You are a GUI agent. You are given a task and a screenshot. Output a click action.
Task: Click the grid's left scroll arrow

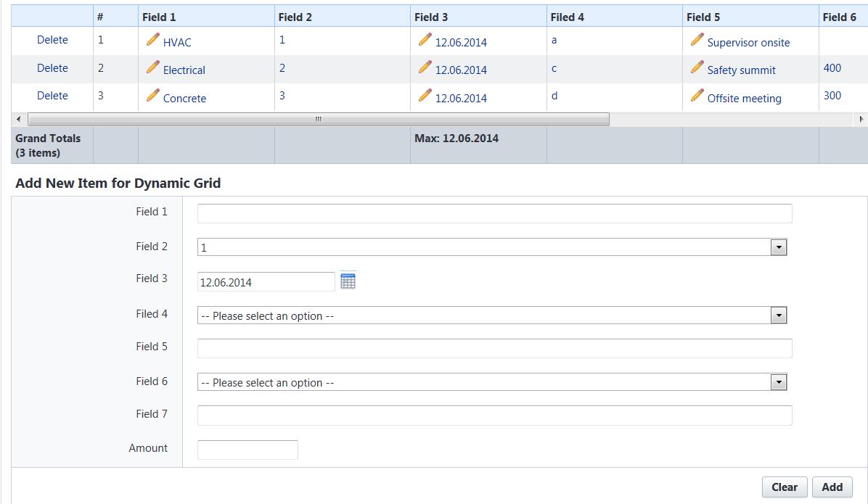(x=18, y=119)
